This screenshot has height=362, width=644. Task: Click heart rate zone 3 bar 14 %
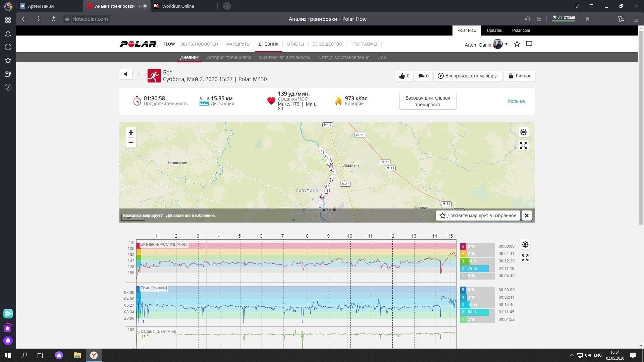point(478,261)
